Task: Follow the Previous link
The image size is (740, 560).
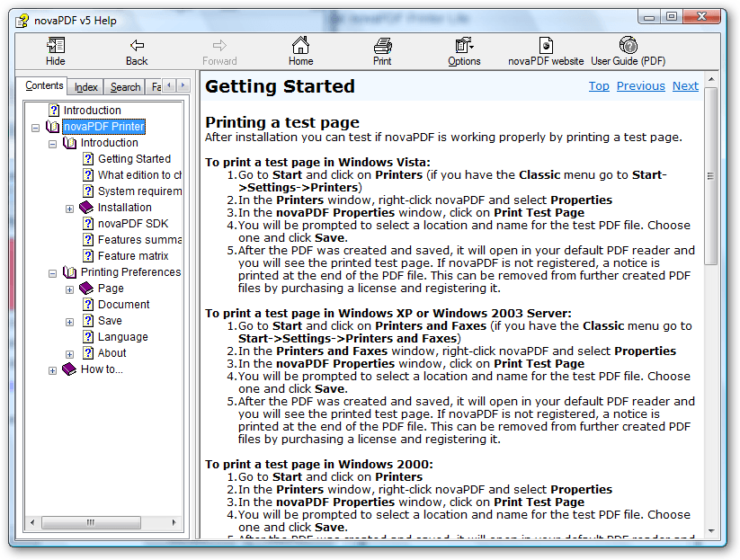Action: pos(640,86)
